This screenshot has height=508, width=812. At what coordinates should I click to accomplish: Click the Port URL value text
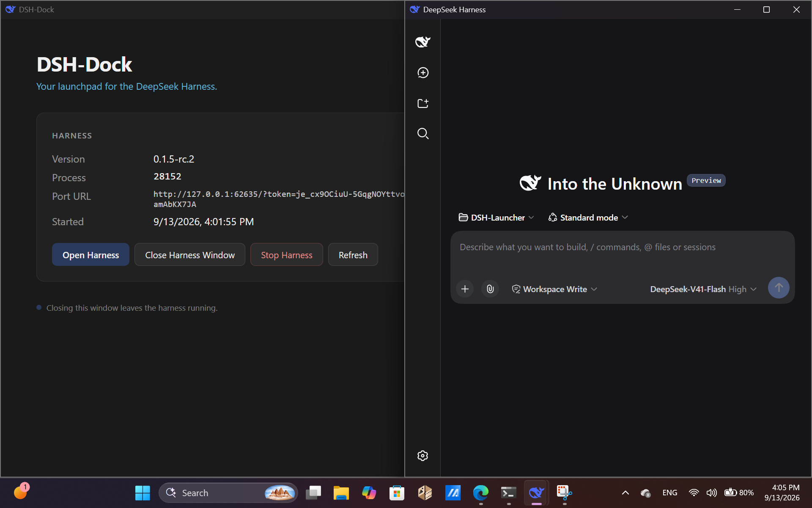[279, 199]
